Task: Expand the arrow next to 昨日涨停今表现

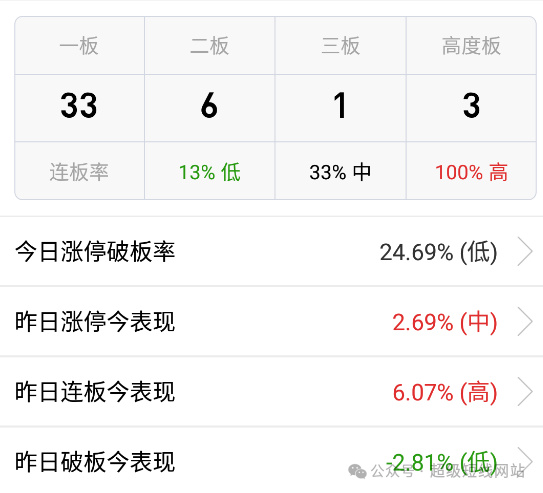Action: [x=525, y=322]
